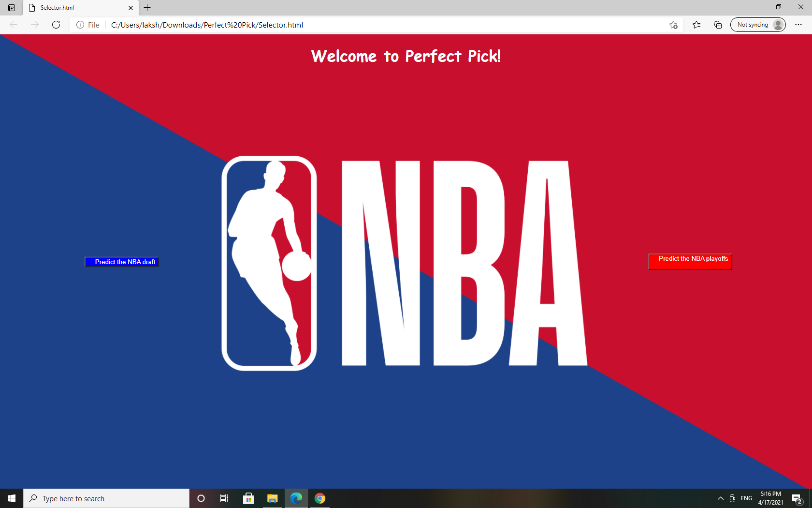Restore down the Edge browser window
Viewport: 812px width, 508px height.
tap(779, 7)
